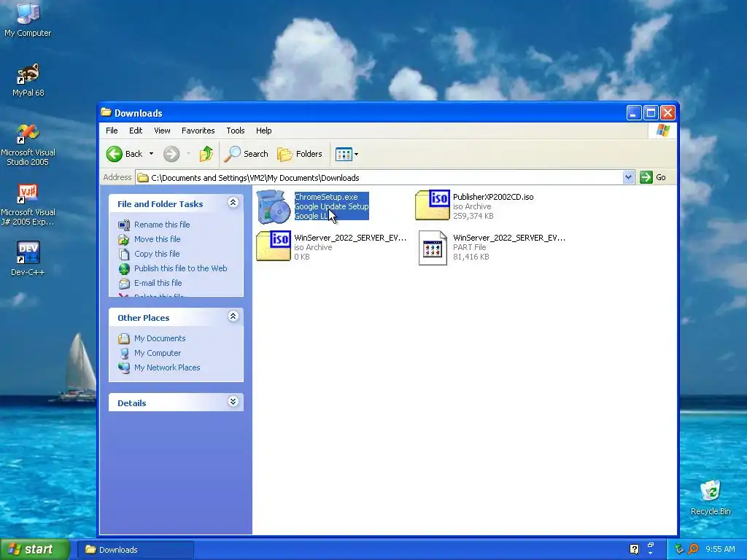Screen dimensions: 747x560
Task: Click the WinServer PART file name text
Action: (508, 238)
